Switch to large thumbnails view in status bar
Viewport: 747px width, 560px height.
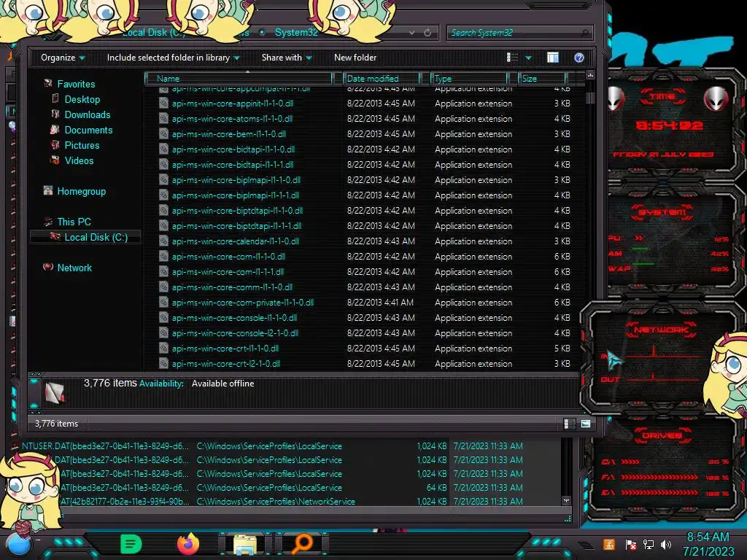586,424
